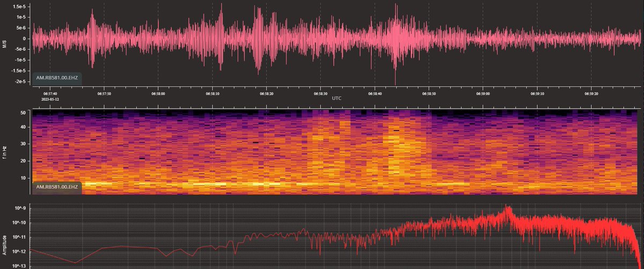This screenshot has width=644, height=269.
Task: Click the 1.5e-5 waveform axis value
Action: (x=19, y=6)
